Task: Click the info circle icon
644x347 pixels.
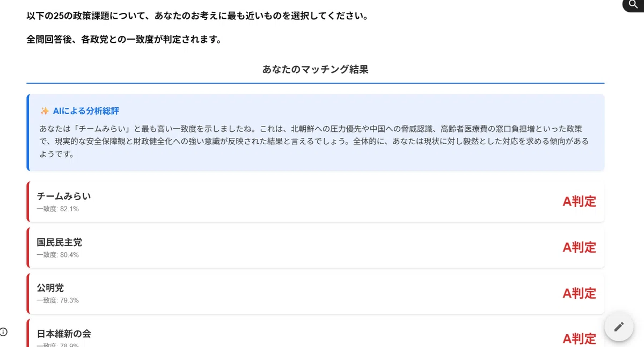Action: 4,331
